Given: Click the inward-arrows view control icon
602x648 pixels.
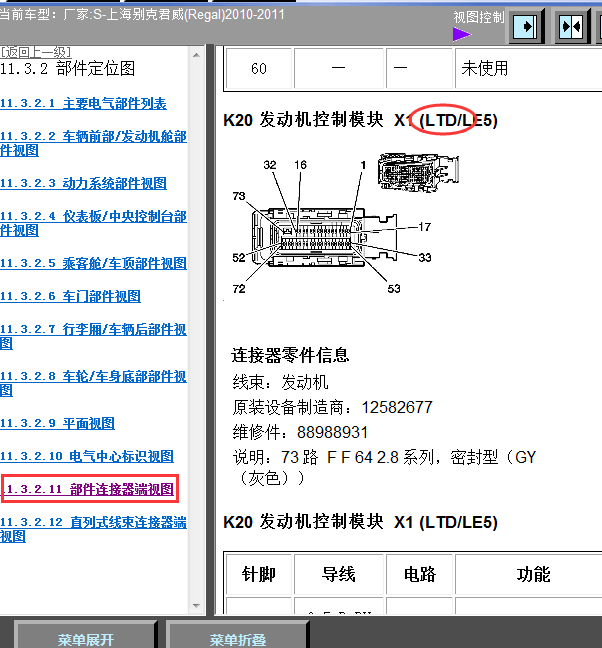Looking at the screenshot, I should point(572,27).
